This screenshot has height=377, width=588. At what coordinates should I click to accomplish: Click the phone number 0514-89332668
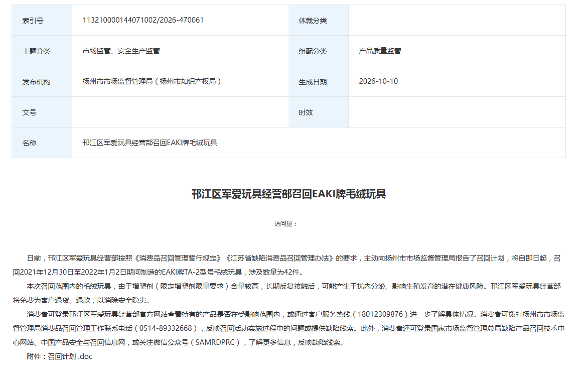pyautogui.click(x=166, y=329)
